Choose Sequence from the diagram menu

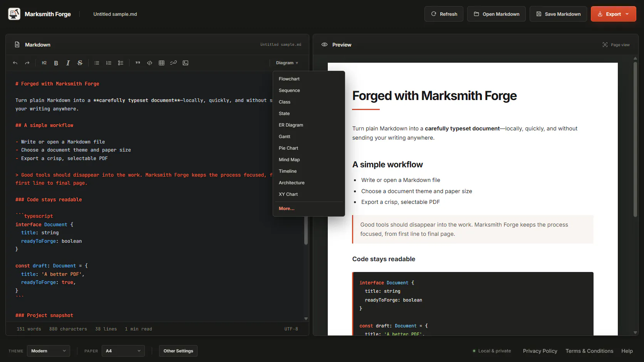pos(309,90)
